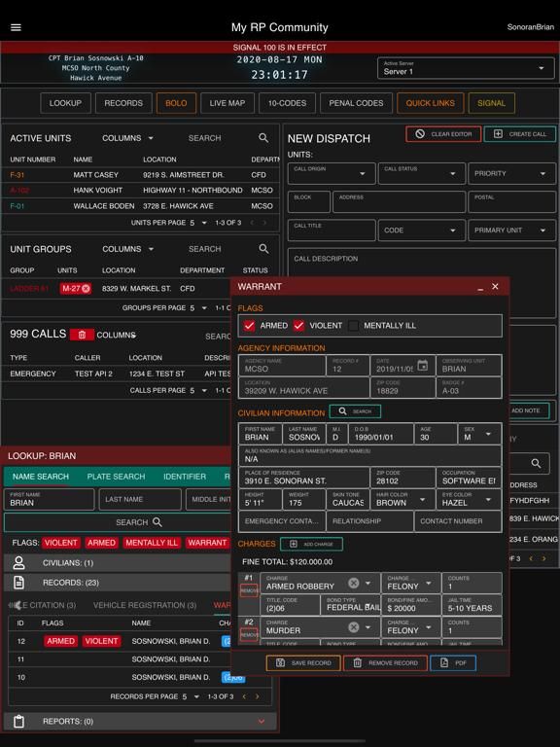Open the Lookup tab
Screen dimensions: 560x747
coord(65,103)
